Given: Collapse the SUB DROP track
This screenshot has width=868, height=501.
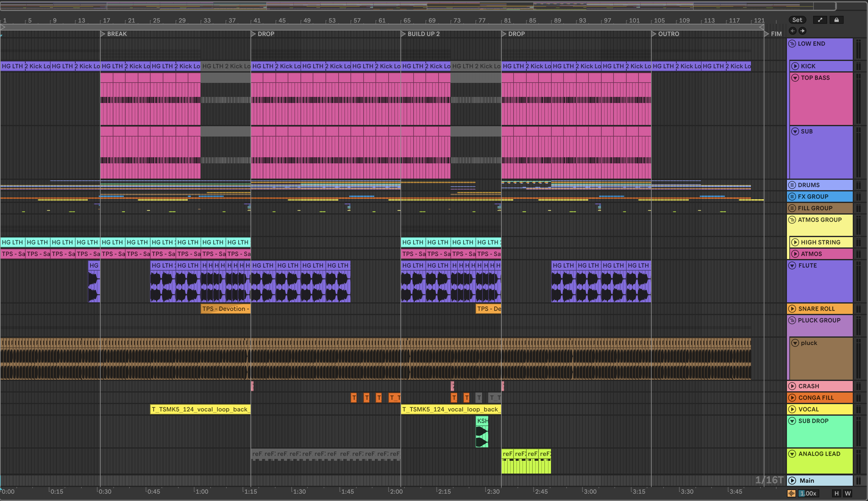Looking at the screenshot, I should click(792, 421).
